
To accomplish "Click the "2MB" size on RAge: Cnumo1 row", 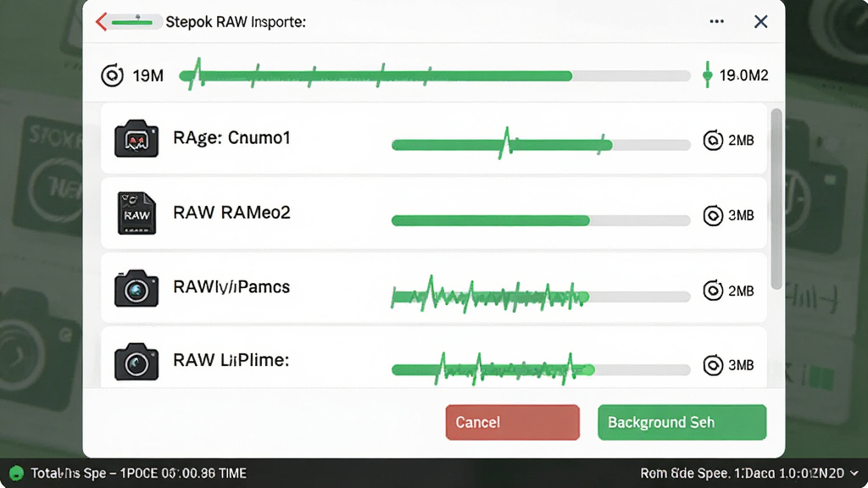I will [x=741, y=141].
